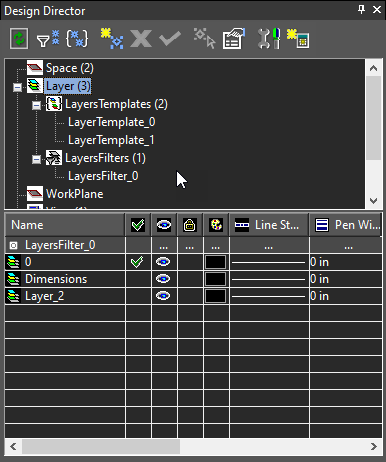Toggle visibility eye for Layer_2
This screenshot has width=386, height=462.
[163, 296]
